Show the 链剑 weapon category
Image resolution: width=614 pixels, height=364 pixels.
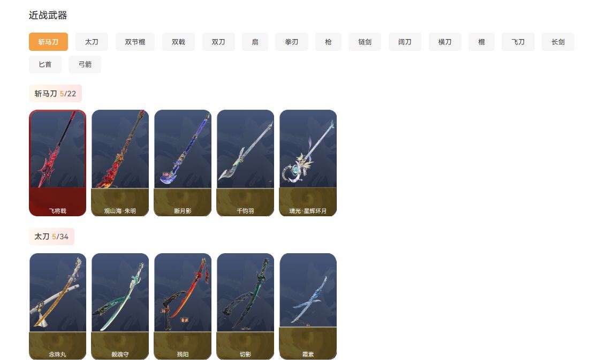coord(365,42)
